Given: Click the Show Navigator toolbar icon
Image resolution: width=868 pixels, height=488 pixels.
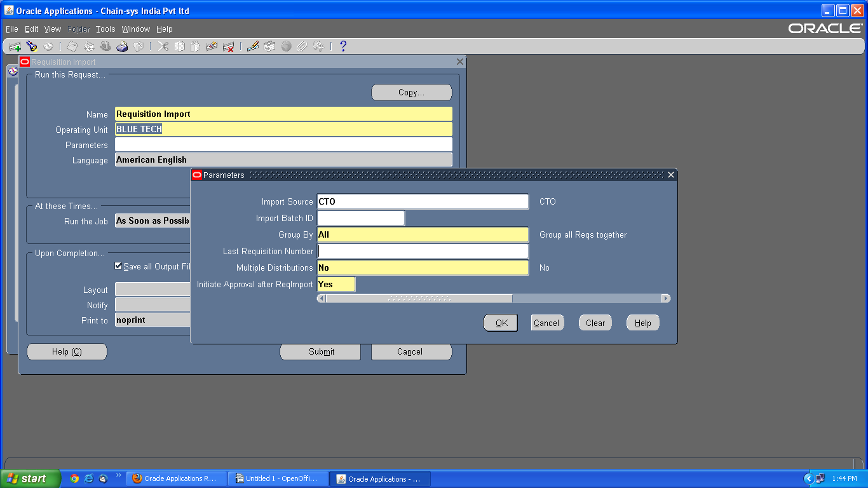Looking at the screenshot, I should (x=48, y=46).
